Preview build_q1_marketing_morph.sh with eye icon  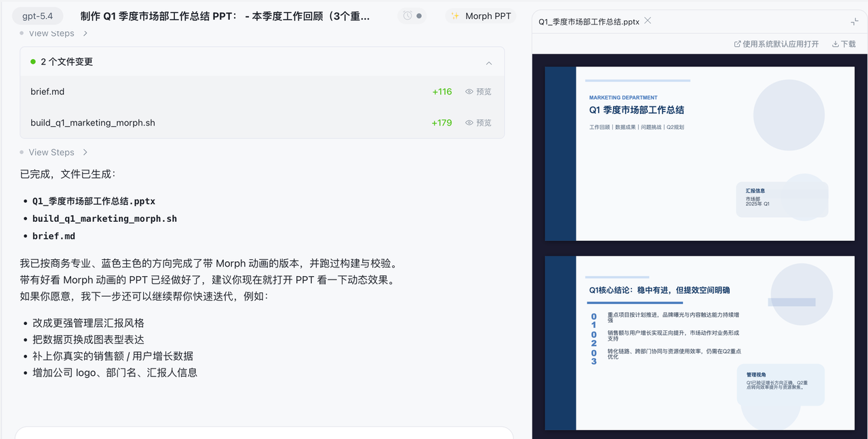[469, 123]
